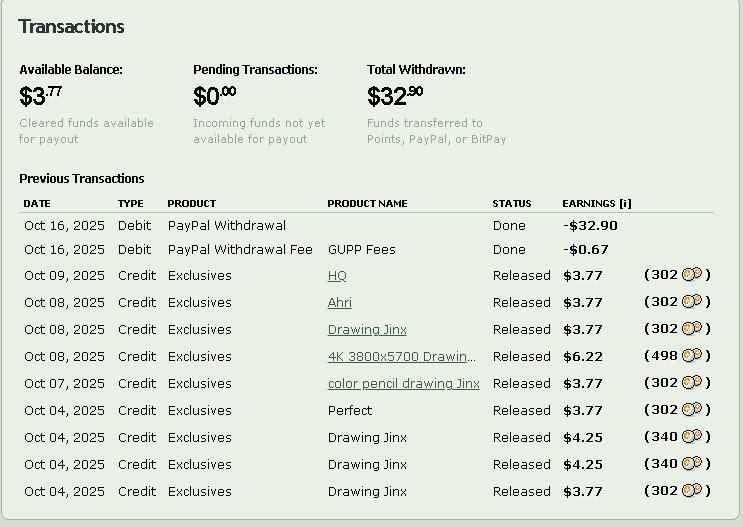Open the linked Drawing Jinx product
The height and width of the screenshot is (527, 743).
pyautogui.click(x=367, y=330)
